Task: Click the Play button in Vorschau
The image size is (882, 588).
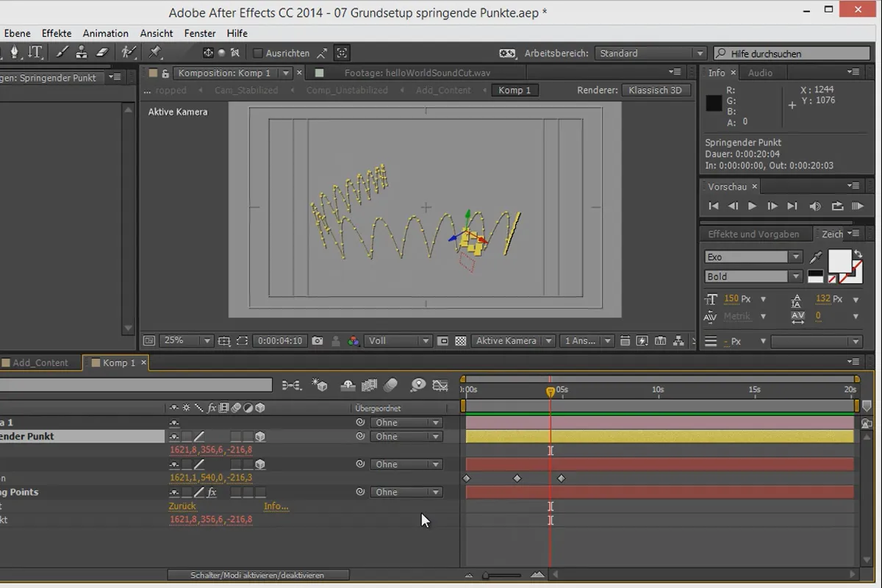Action: (752, 207)
